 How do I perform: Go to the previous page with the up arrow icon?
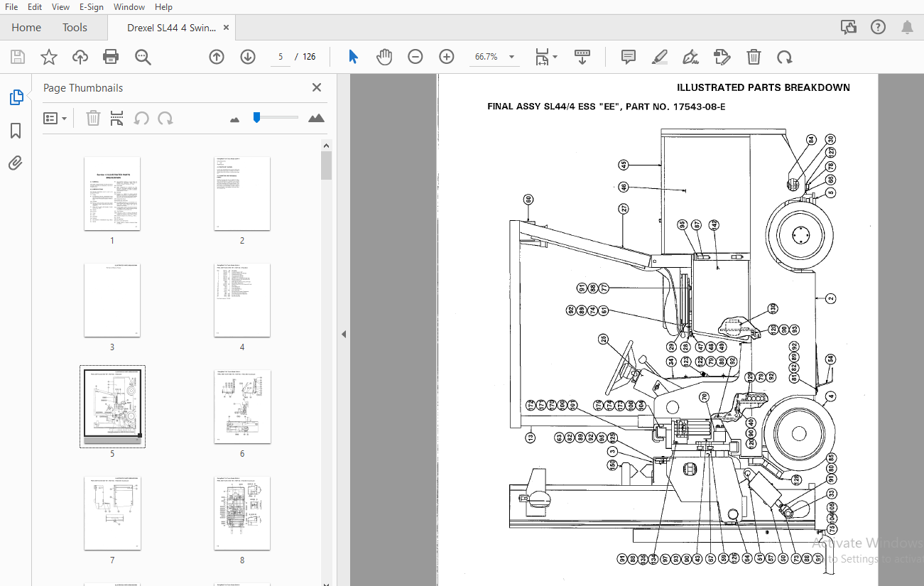click(x=217, y=57)
